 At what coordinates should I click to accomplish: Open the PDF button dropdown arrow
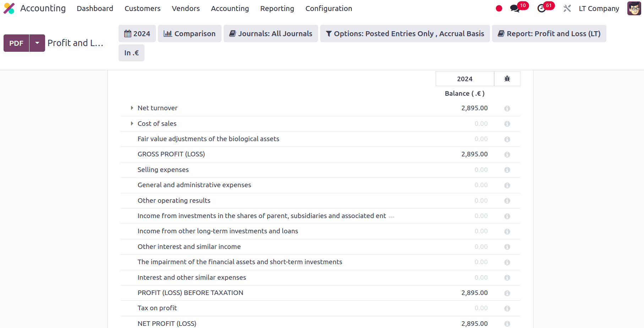click(37, 43)
